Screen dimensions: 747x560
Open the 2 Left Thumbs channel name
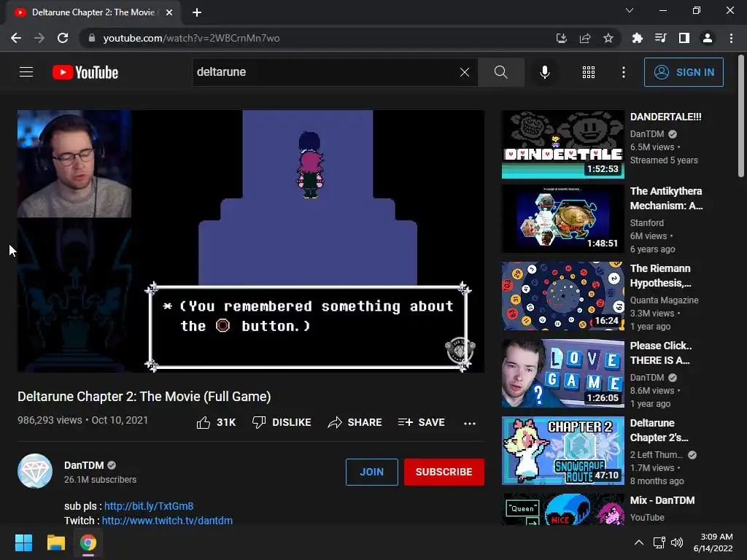coord(657,455)
